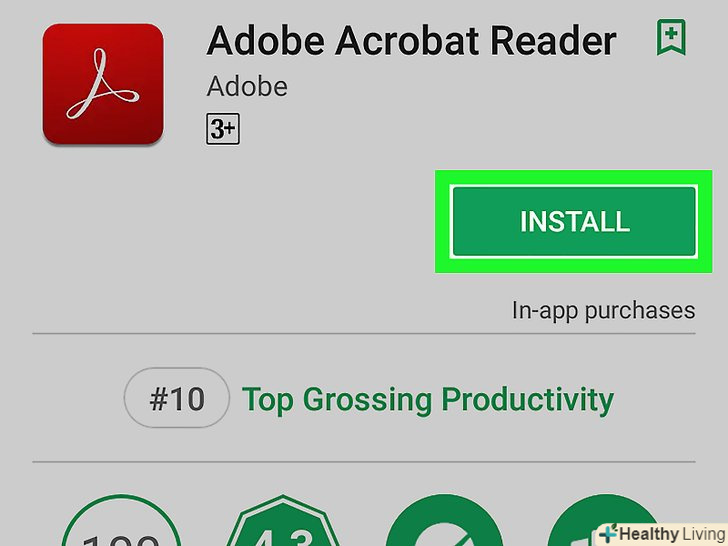Image resolution: width=728 pixels, height=546 pixels.
Task: Open the Adobe developer page
Action: click(x=247, y=87)
